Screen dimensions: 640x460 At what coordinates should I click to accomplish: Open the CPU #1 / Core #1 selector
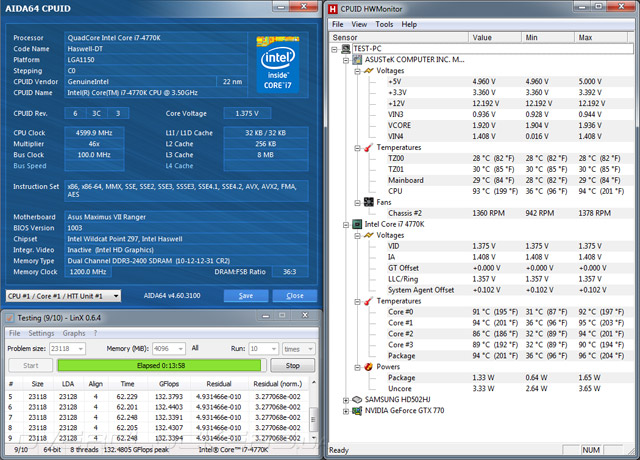(x=64, y=296)
